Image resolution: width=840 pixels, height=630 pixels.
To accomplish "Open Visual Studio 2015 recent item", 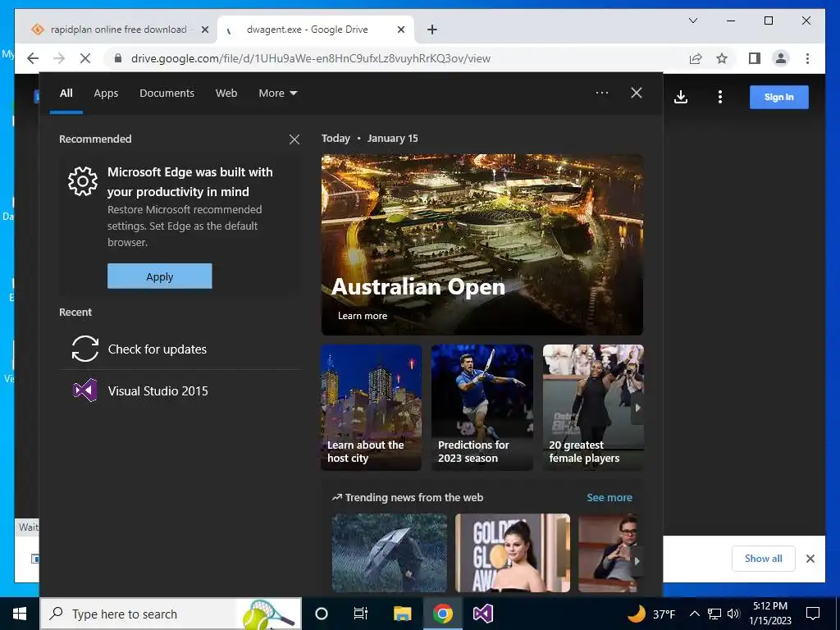I will [180, 390].
